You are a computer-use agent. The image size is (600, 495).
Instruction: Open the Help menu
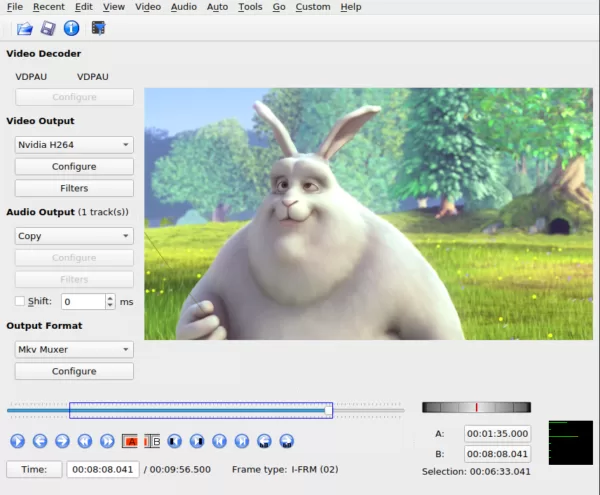coord(351,7)
